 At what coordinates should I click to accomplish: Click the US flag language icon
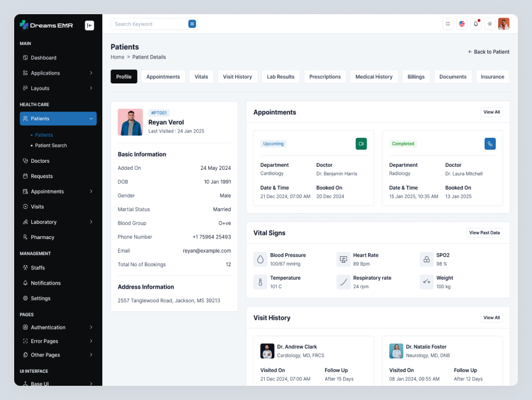click(x=462, y=24)
